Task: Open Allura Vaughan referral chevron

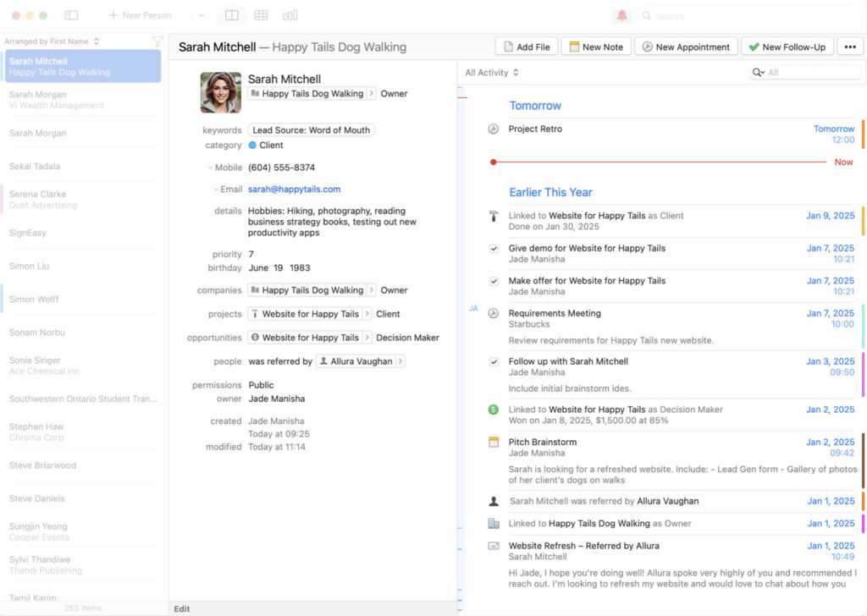Action: point(400,361)
